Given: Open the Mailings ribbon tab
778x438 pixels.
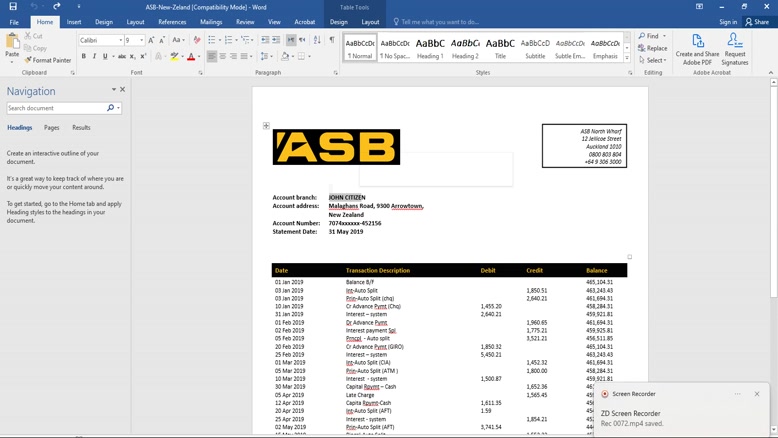Looking at the screenshot, I should [x=211, y=21].
